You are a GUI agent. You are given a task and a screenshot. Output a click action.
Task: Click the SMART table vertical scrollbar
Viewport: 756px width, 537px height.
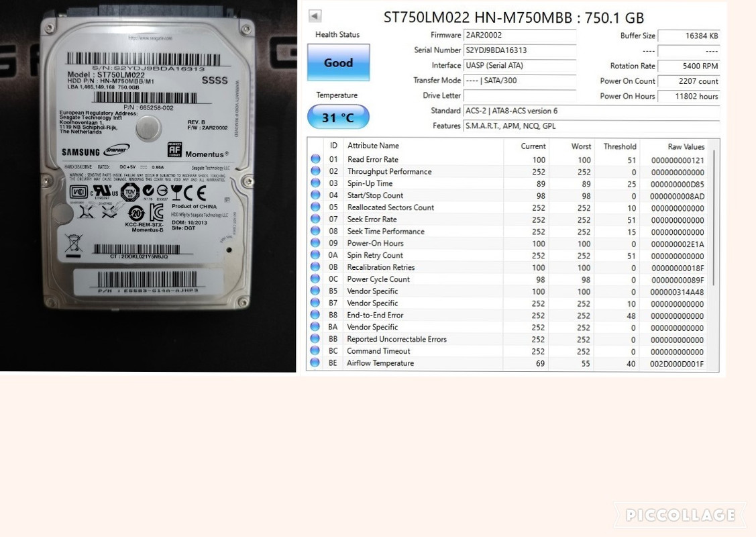click(x=714, y=217)
